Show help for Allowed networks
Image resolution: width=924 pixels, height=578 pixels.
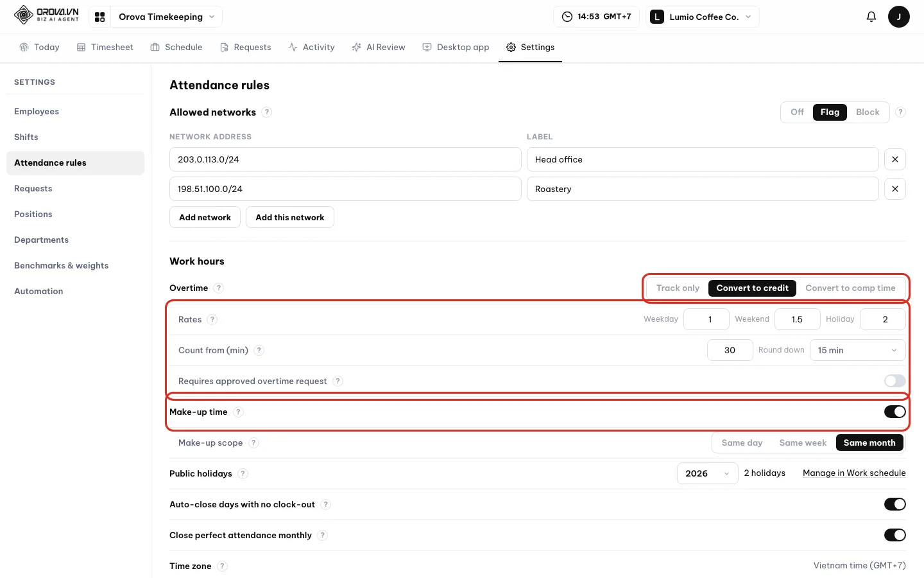(267, 112)
